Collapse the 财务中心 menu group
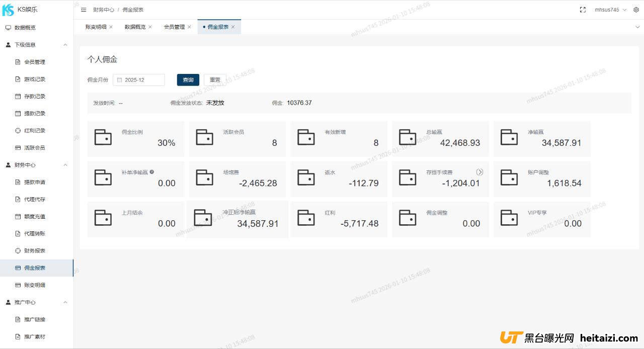 point(37,165)
